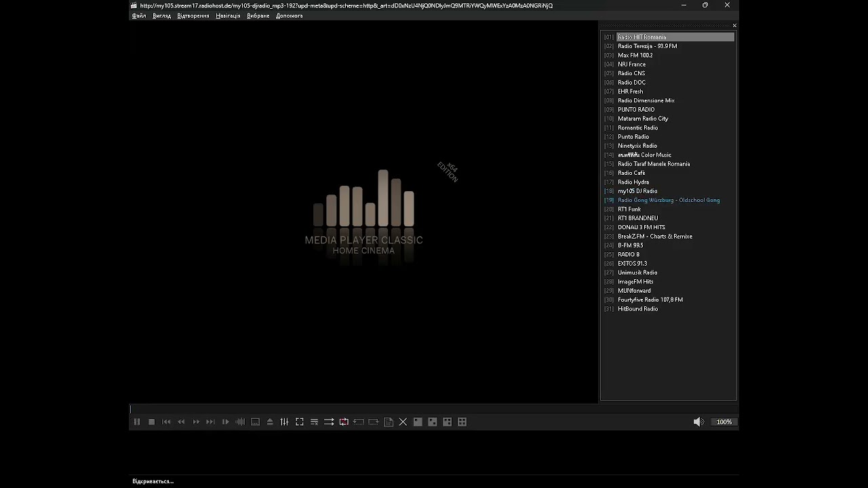Select Fourtyfive Radio 107,8 FM entry
Viewport: 868px width, 488px height.
(x=669, y=300)
